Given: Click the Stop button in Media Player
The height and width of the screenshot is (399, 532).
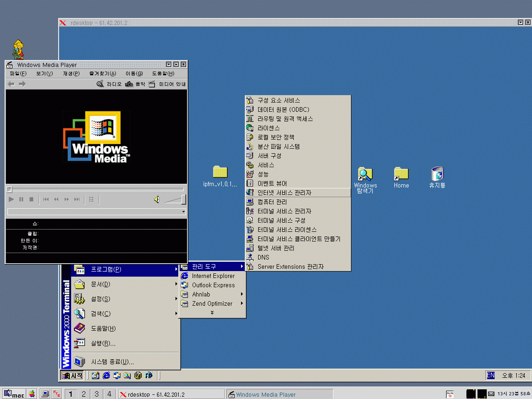Looking at the screenshot, I should 31,199.
